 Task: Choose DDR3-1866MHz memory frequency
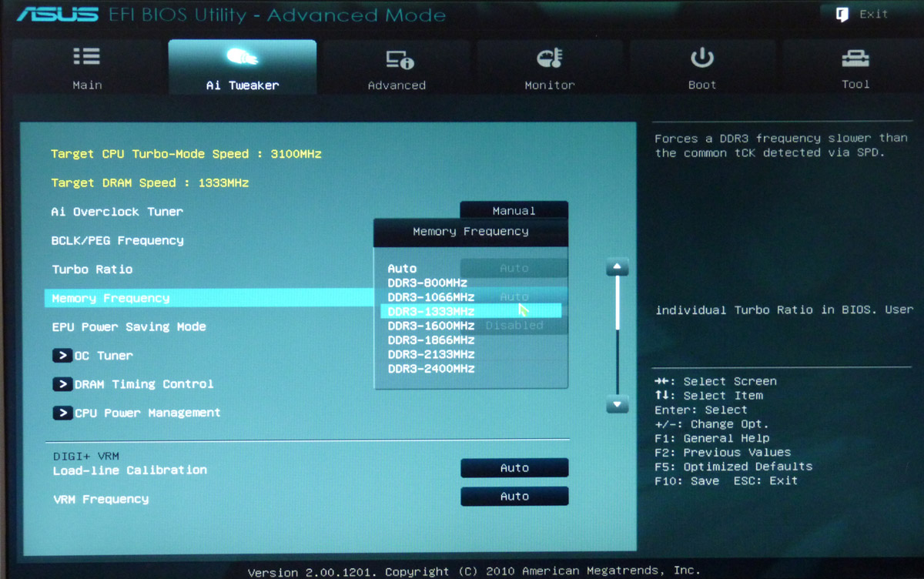(430, 340)
